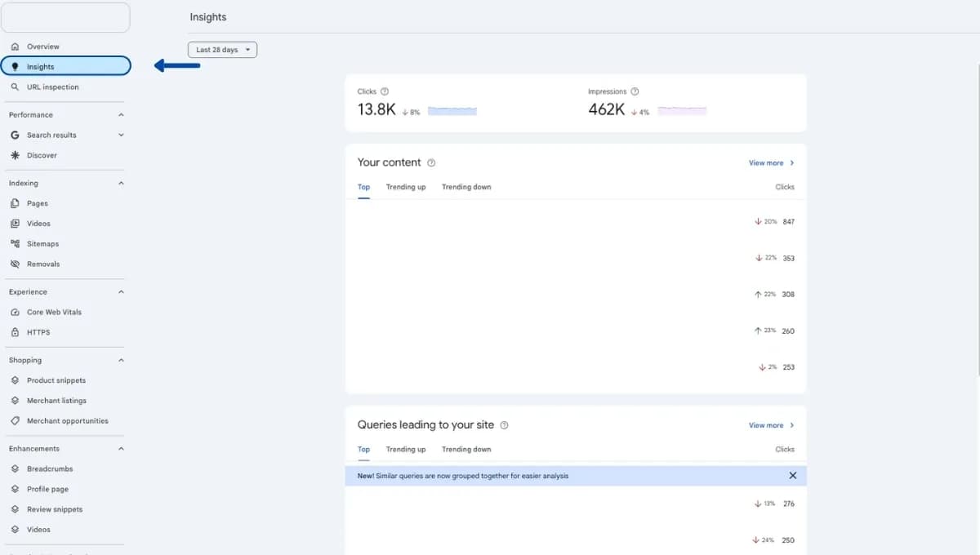This screenshot has width=980, height=555.
Task: Open the Sitemaps report label
Action: pyautogui.click(x=42, y=244)
